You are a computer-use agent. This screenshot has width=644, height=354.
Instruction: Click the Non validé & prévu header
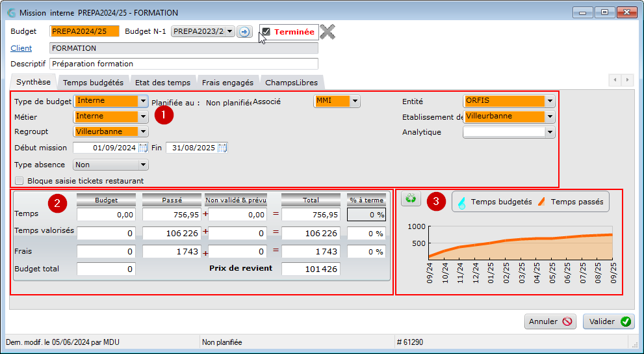236,200
